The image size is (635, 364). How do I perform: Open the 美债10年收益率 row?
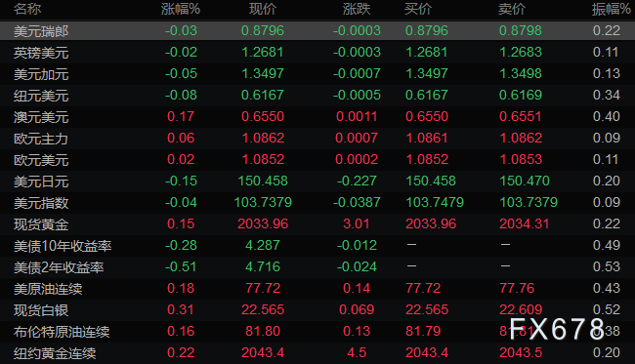point(317,245)
